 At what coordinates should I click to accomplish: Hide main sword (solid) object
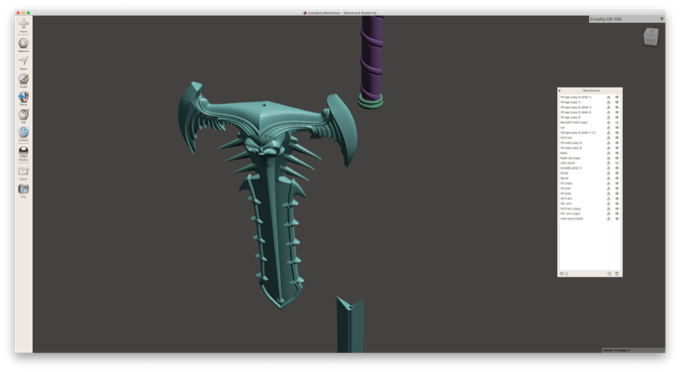[x=617, y=219]
